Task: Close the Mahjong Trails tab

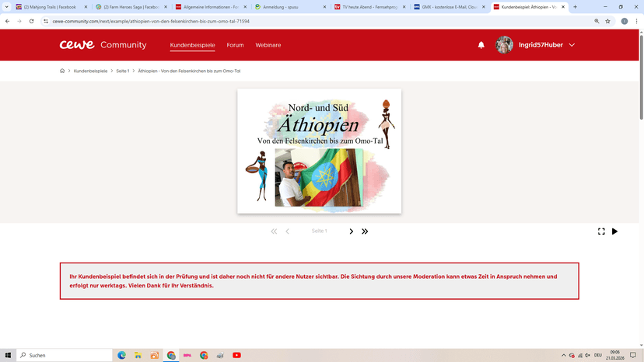Action: [86, 7]
